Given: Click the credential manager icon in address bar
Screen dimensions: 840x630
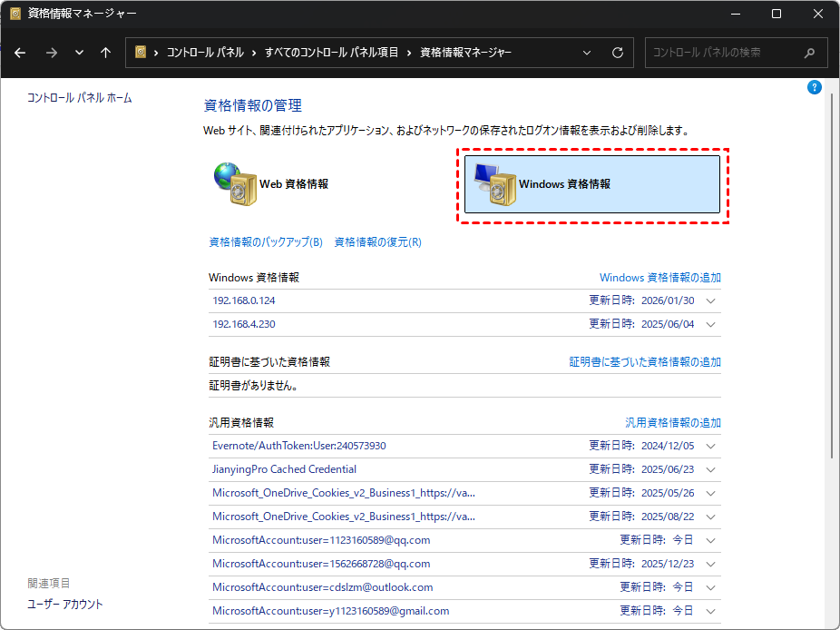Looking at the screenshot, I should pos(141,52).
